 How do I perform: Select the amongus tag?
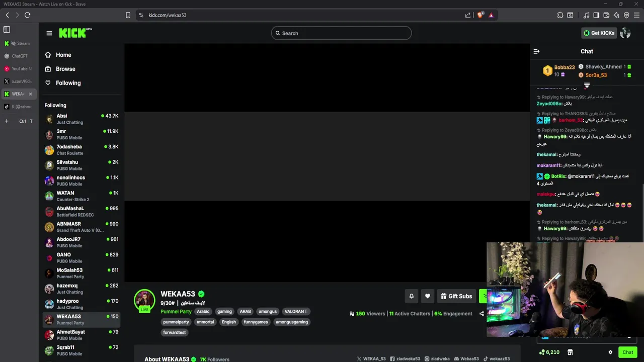268,311
